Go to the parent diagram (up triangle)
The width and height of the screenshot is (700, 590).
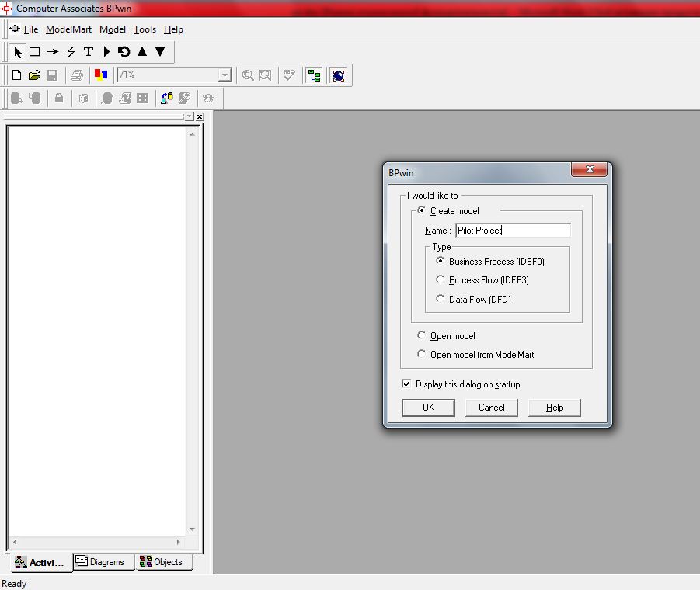click(x=142, y=52)
